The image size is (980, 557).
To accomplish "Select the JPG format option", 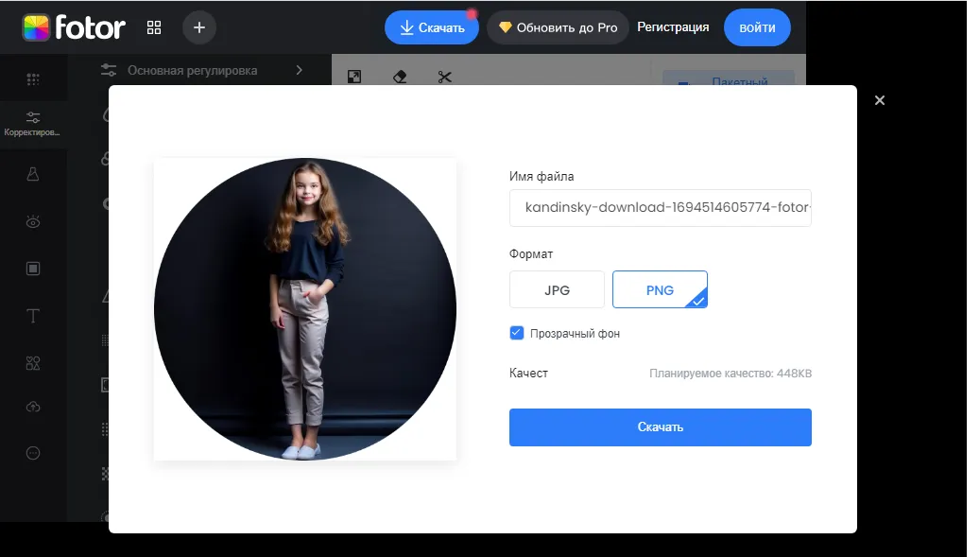I will coord(557,289).
